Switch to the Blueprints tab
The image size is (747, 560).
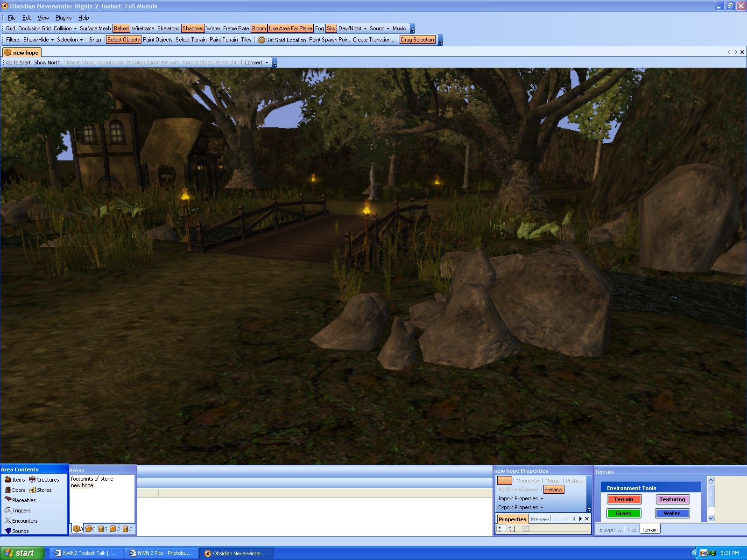coord(610,530)
